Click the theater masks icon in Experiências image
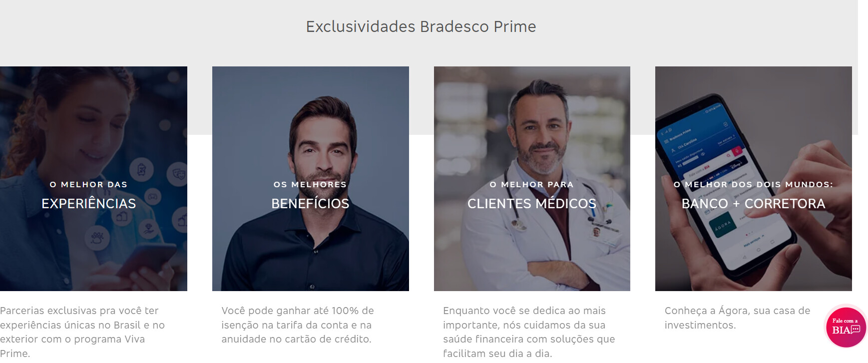 [x=179, y=173]
